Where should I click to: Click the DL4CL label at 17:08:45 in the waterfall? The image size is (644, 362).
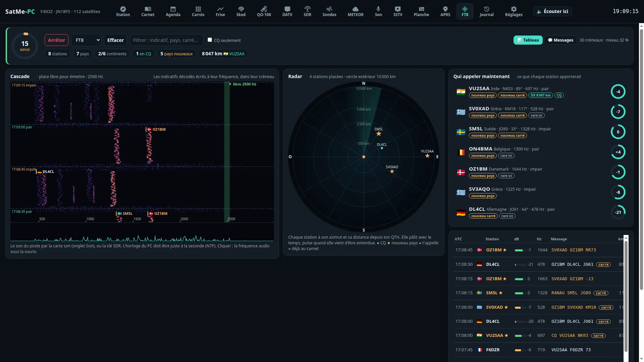(45, 172)
